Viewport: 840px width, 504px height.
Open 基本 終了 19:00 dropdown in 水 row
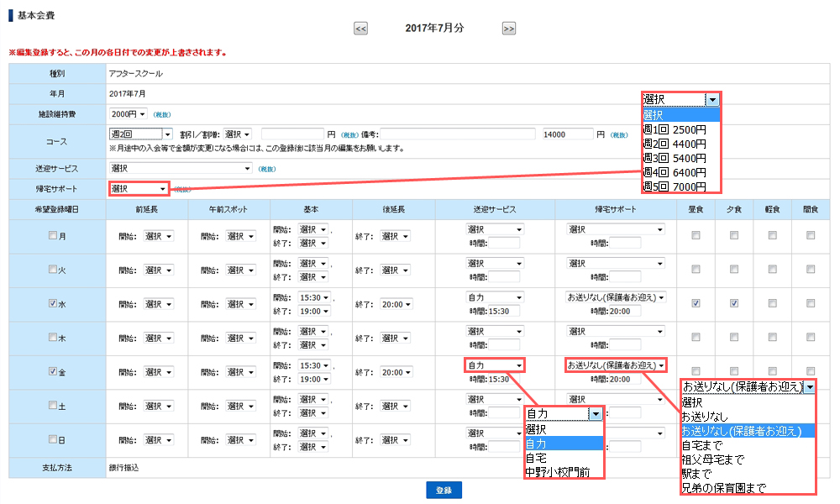pyautogui.click(x=314, y=311)
